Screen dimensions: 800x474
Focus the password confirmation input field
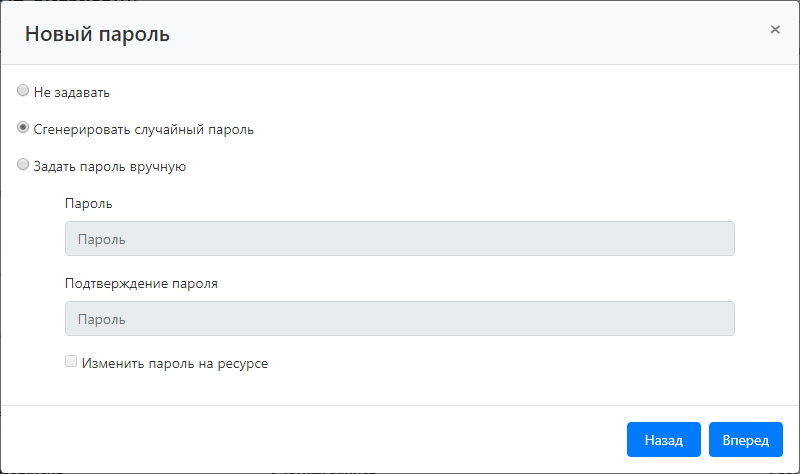click(x=399, y=319)
